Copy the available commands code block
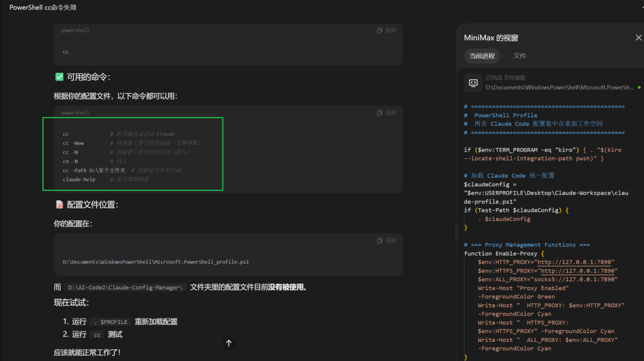Viewport: 644px width, 361px height. [386, 113]
